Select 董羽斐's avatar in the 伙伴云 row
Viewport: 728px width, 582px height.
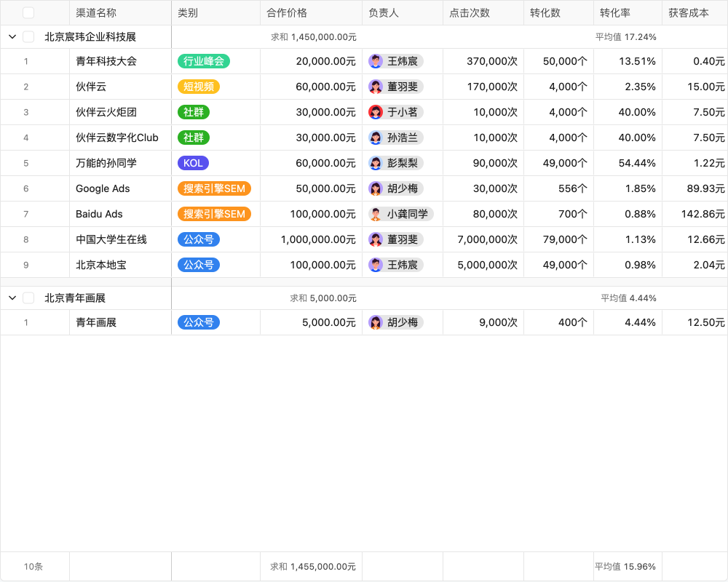[376, 87]
